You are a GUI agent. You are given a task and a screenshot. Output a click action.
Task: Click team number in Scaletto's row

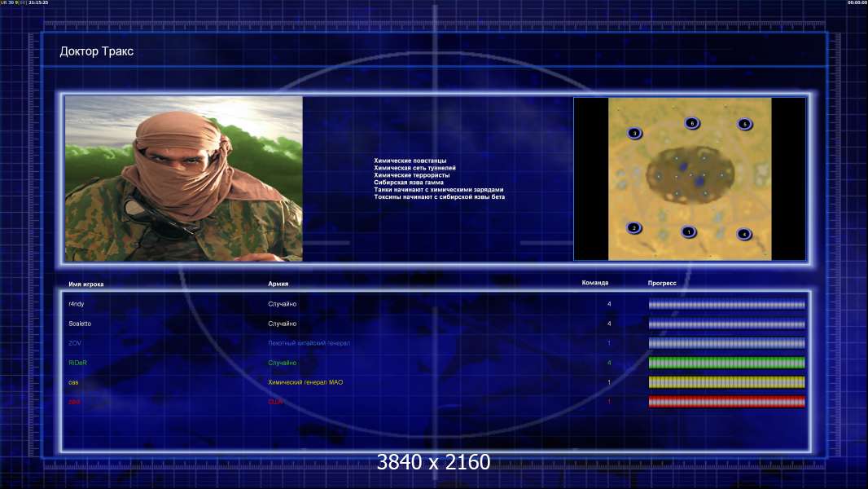(609, 324)
